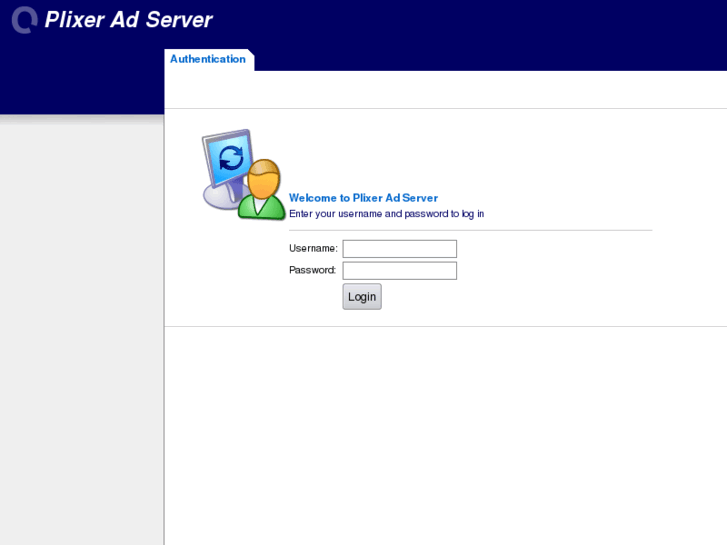Click the "Username:" label
Screen dimensions: 727x545
tap(313, 249)
